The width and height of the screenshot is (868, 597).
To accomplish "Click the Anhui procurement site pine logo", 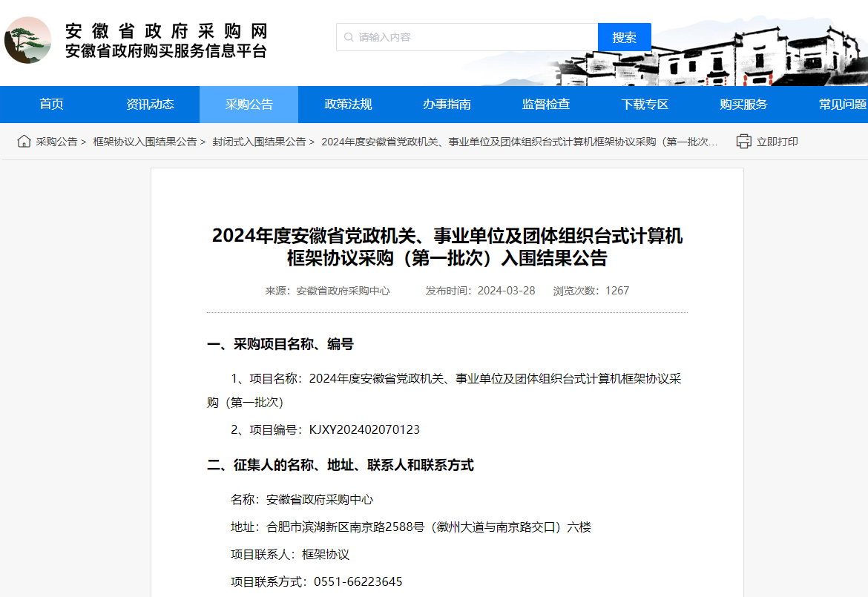I will click(x=27, y=40).
